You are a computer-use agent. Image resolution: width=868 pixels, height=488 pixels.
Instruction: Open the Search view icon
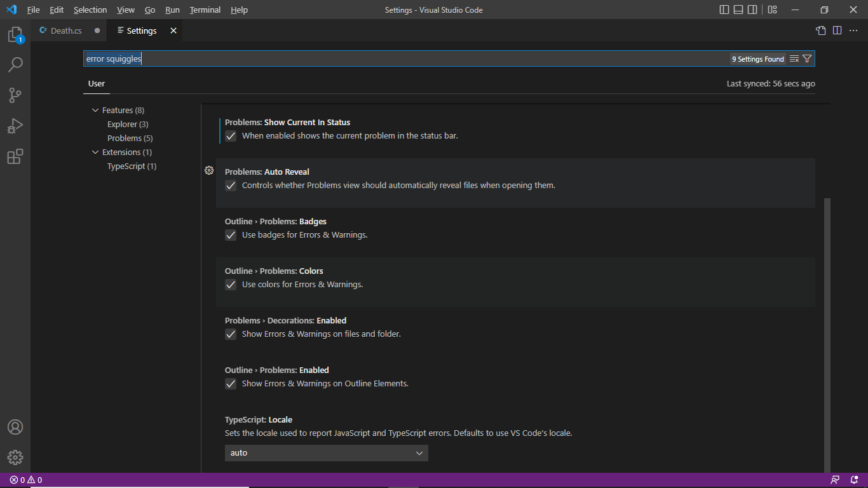tap(15, 65)
